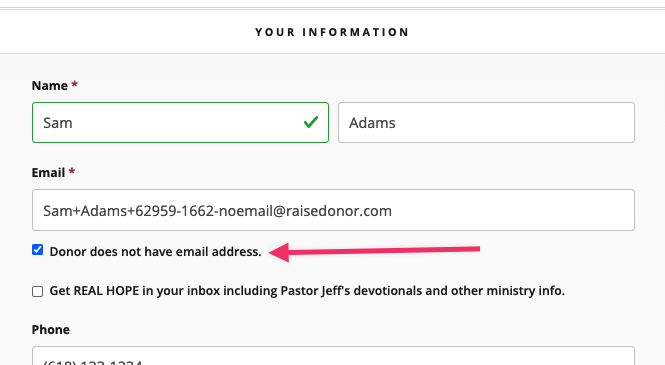Image resolution: width=665 pixels, height=365 pixels.
Task: Focus the Phone number input field
Action: (333, 356)
